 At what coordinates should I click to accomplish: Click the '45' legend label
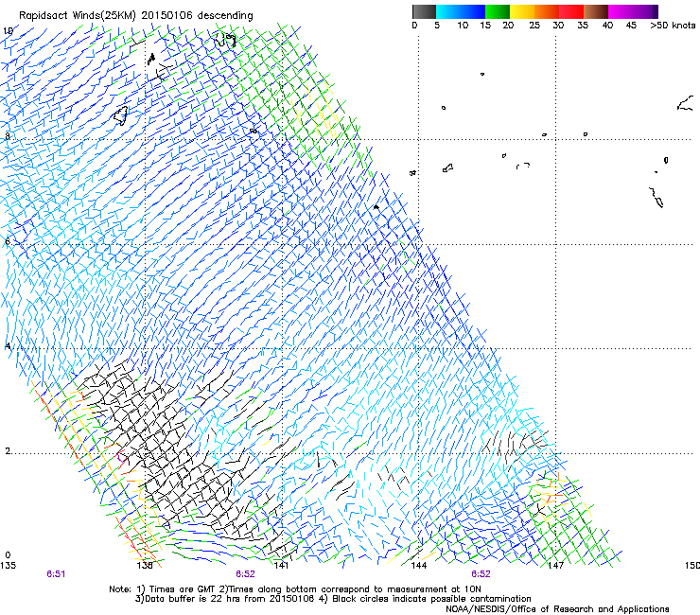tap(631, 26)
